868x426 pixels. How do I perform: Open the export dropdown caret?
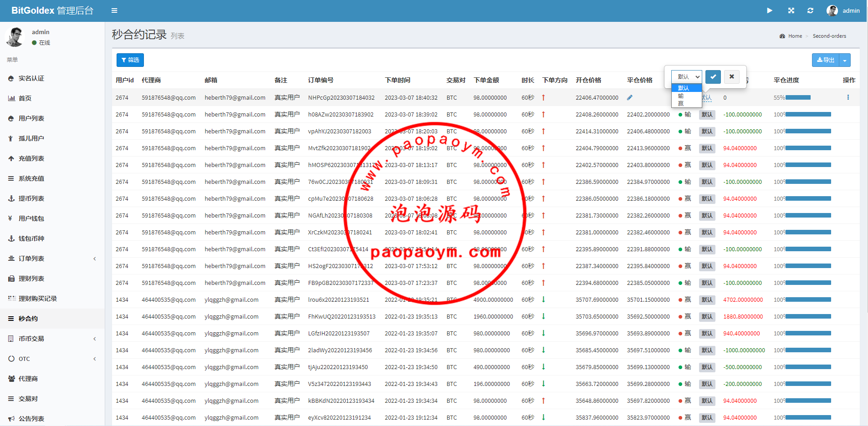[x=845, y=60]
